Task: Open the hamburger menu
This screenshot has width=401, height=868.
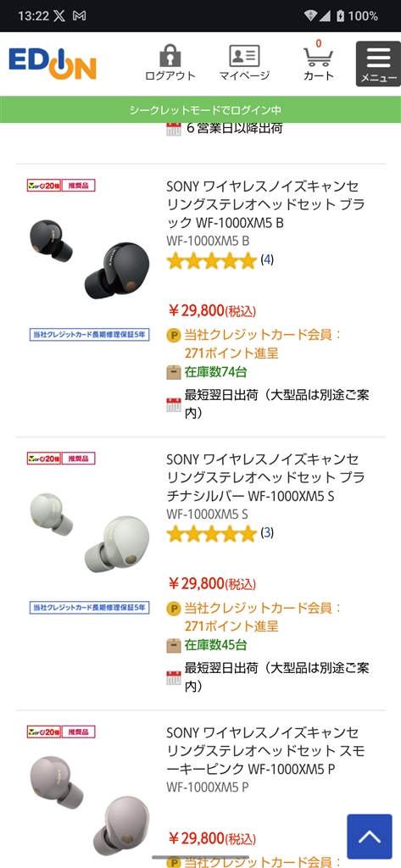Action: 378,64
